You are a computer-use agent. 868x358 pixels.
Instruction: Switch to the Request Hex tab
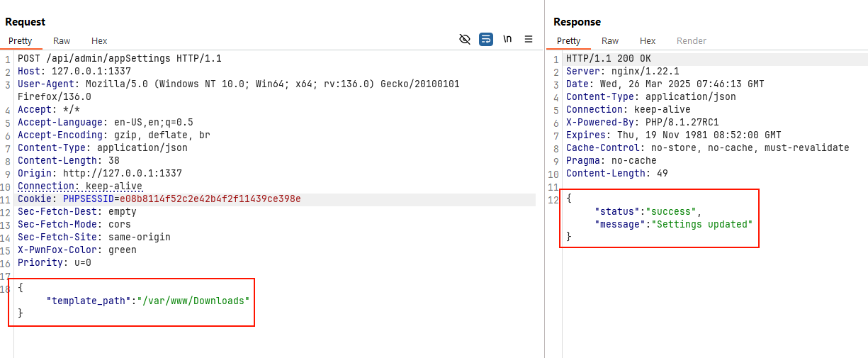[99, 41]
